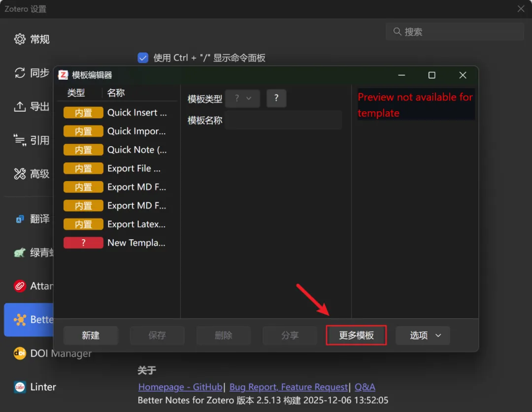Click the 保存 button
532x412 pixels.
tap(157, 335)
